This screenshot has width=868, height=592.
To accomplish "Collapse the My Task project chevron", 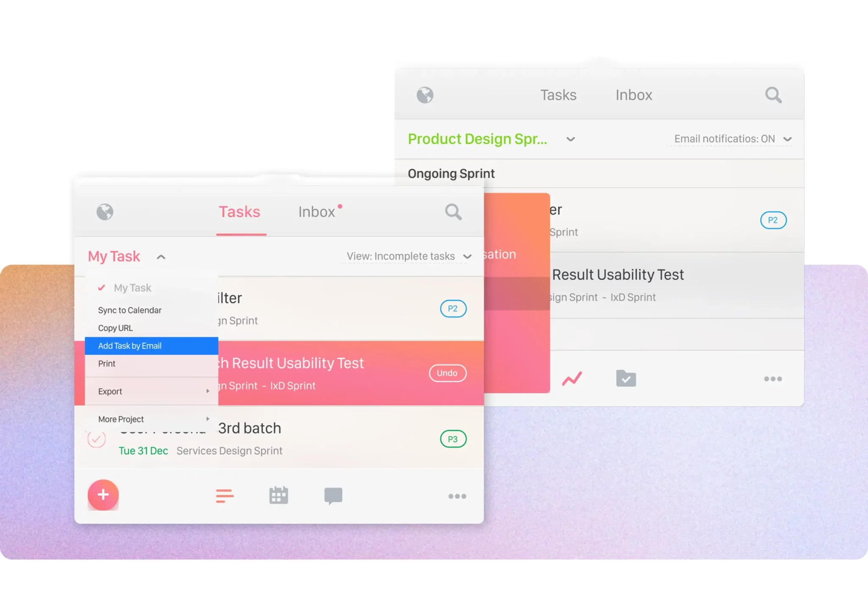I will [161, 257].
